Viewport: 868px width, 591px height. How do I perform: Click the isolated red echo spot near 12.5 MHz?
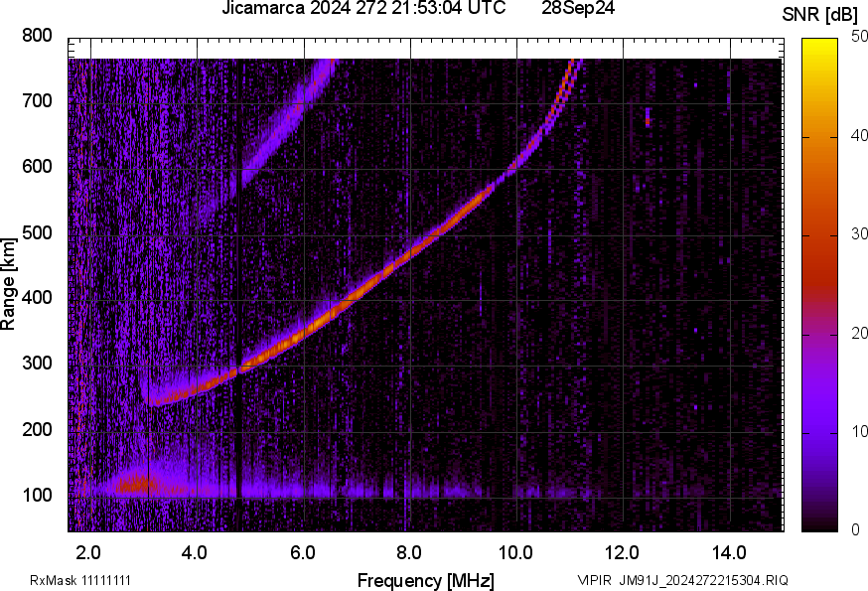[x=648, y=118]
